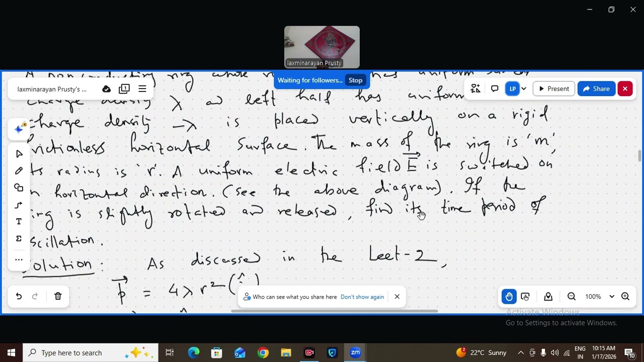Viewport: 644px width, 362px height.
Task: Open the Windows Start menu
Action: point(11,353)
